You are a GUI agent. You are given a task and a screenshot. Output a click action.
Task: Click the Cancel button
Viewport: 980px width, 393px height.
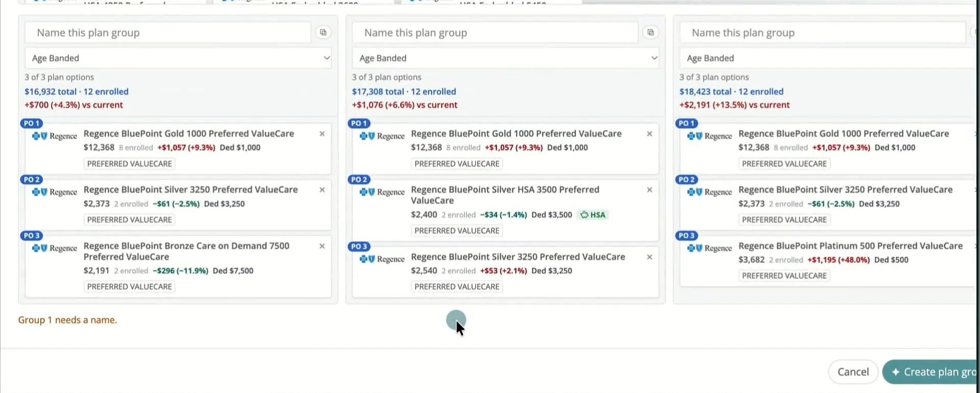853,372
